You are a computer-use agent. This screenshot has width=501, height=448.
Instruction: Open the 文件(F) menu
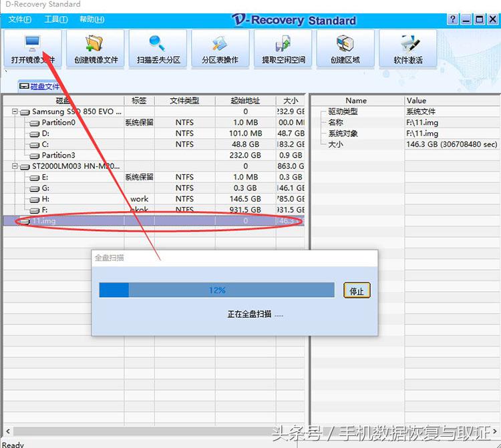pyautogui.click(x=19, y=20)
